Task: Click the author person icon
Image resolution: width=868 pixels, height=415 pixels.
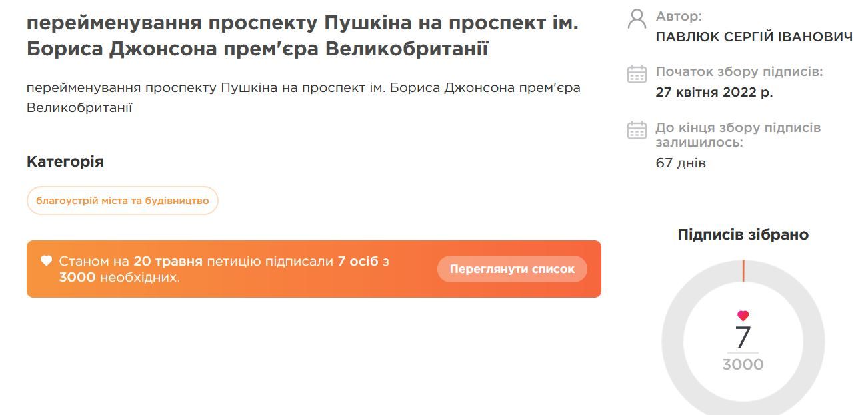Action: tap(637, 19)
